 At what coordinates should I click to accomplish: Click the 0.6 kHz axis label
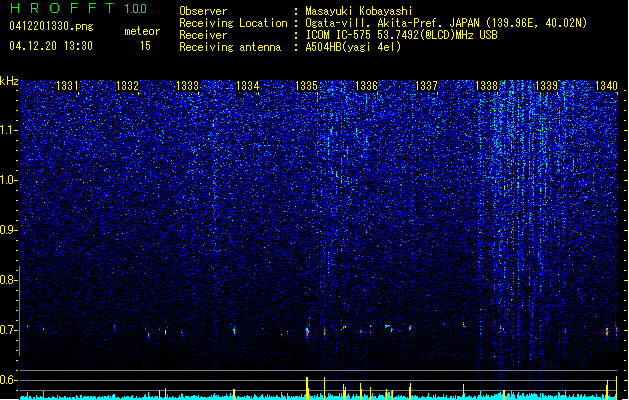coord(8,380)
